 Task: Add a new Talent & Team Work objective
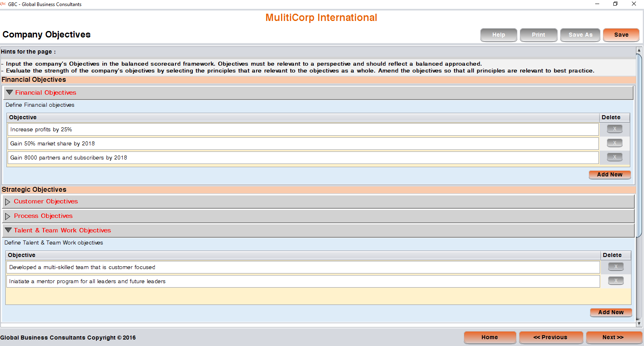pos(611,313)
